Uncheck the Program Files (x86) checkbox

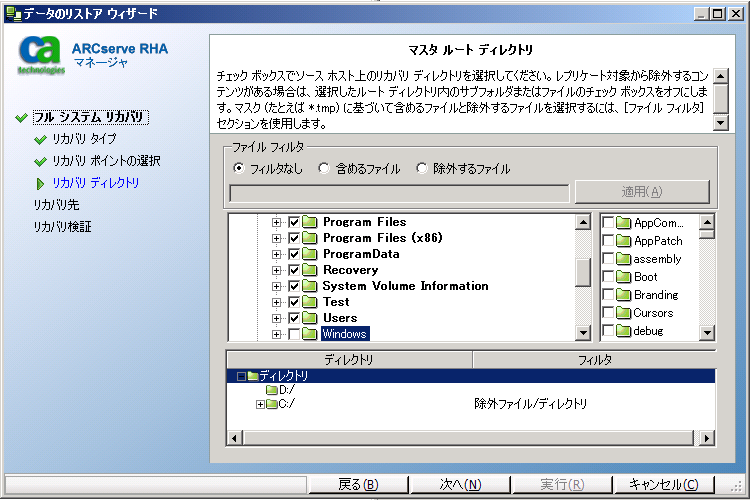point(294,238)
